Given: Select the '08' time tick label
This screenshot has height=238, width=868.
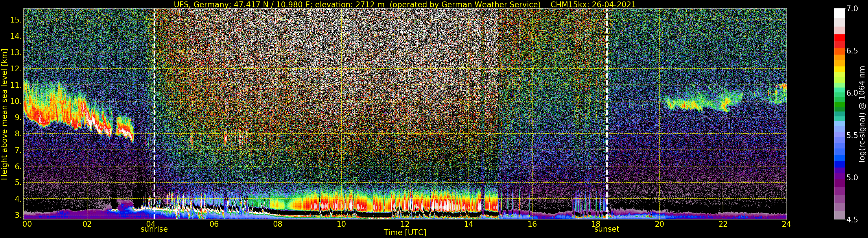Looking at the screenshot, I should click(278, 224).
